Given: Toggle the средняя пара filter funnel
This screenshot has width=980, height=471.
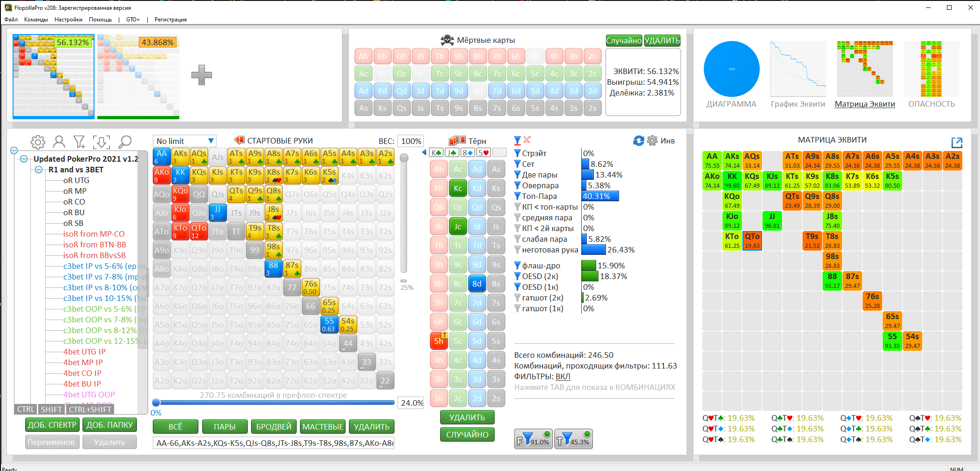Looking at the screenshot, I should coord(517,218).
